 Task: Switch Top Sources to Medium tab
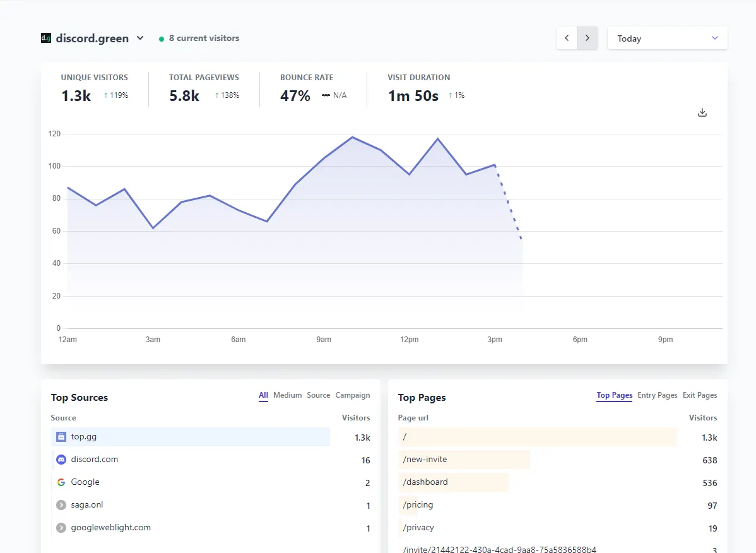(287, 395)
